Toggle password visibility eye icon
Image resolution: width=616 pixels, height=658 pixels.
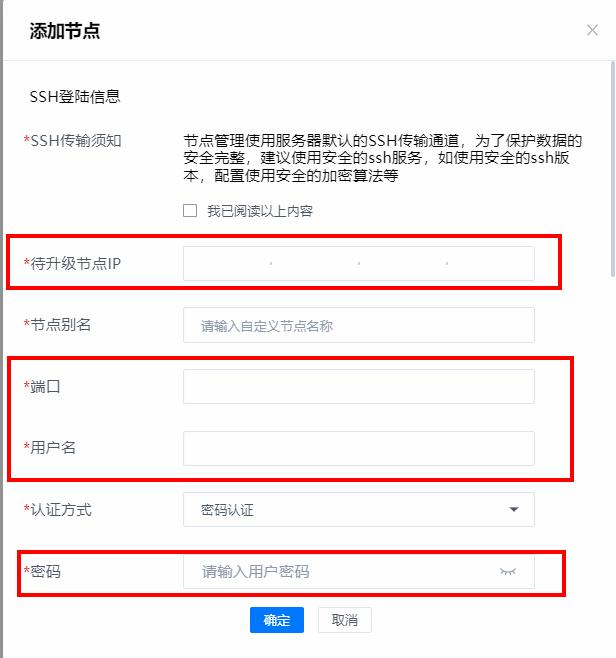click(509, 572)
